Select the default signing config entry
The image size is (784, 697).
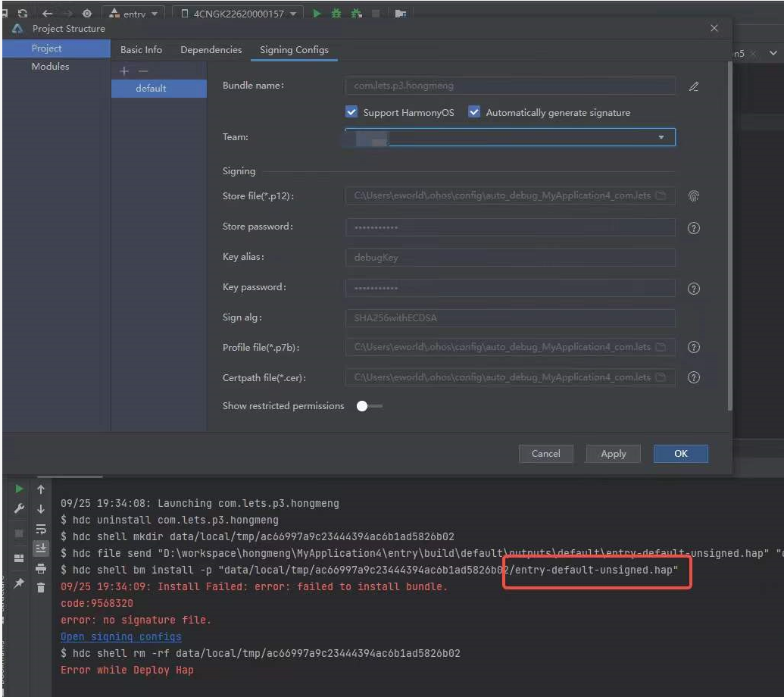pos(158,89)
